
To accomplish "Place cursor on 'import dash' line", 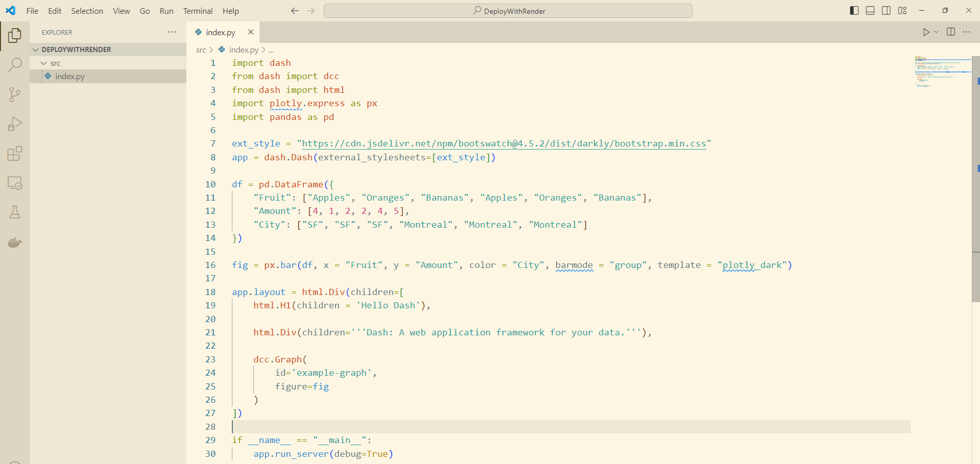I will pyautogui.click(x=261, y=63).
